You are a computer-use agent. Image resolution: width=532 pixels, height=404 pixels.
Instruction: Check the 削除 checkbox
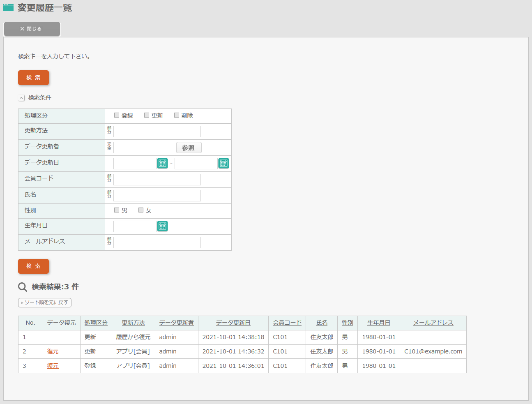pos(177,115)
